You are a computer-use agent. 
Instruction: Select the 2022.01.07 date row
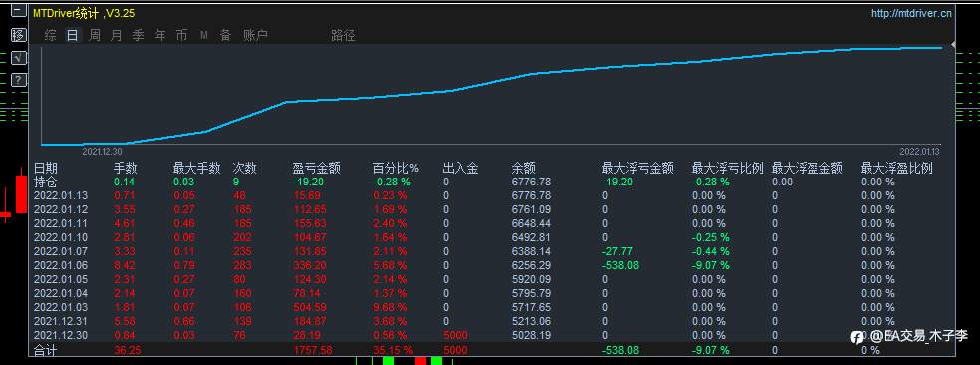click(61, 252)
